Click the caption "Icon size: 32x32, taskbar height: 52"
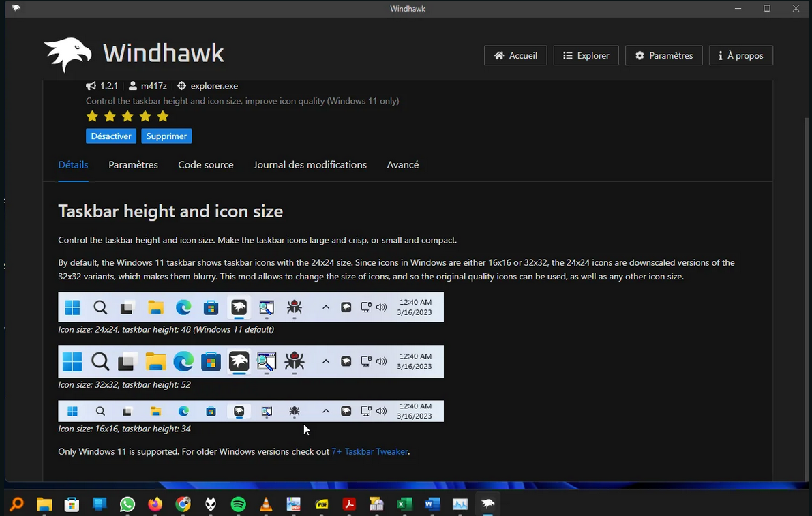This screenshot has width=812, height=516. point(124,384)
